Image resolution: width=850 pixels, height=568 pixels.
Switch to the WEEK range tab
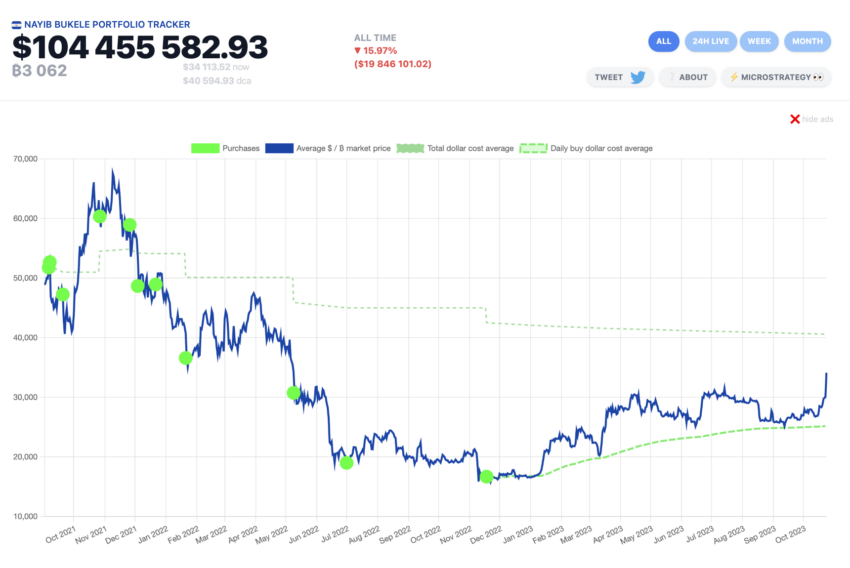pos(759,41)
